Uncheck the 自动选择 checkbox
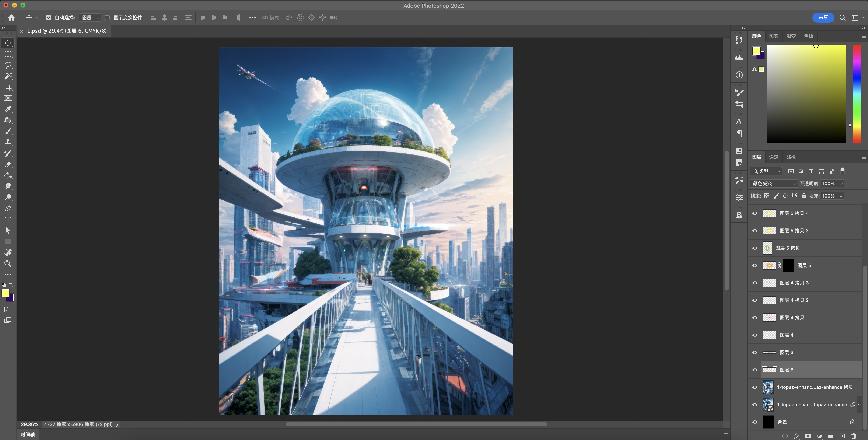 (49, 18)
